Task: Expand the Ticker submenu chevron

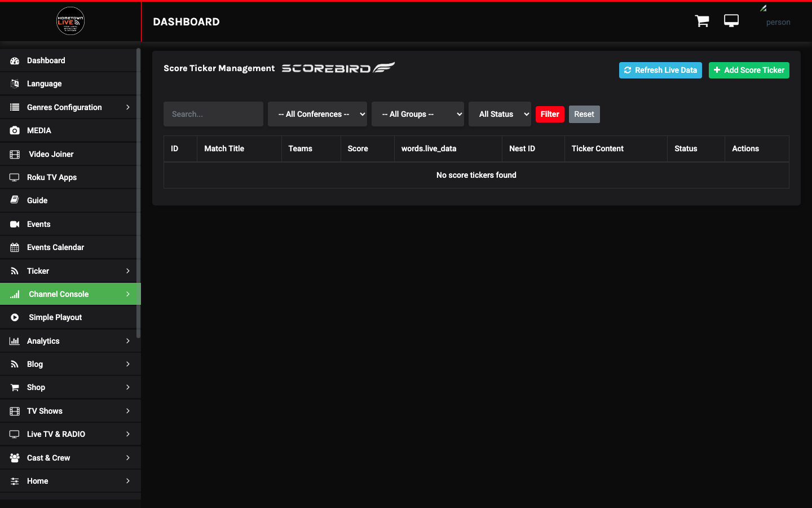Action: [128, 271]
